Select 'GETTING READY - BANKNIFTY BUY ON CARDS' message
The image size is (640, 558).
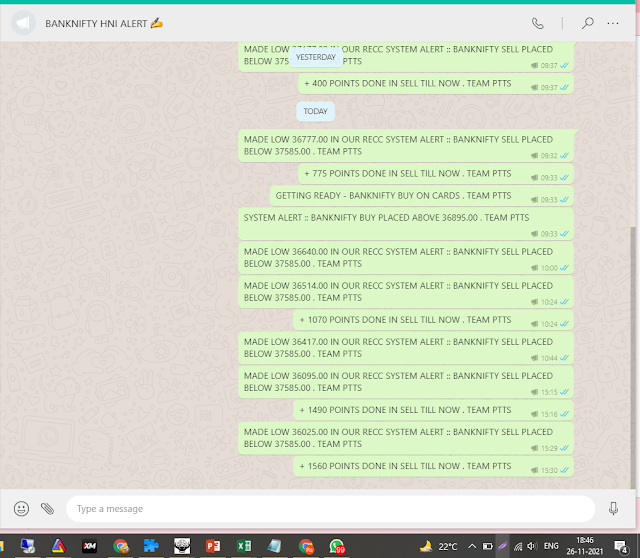[422, 196]
